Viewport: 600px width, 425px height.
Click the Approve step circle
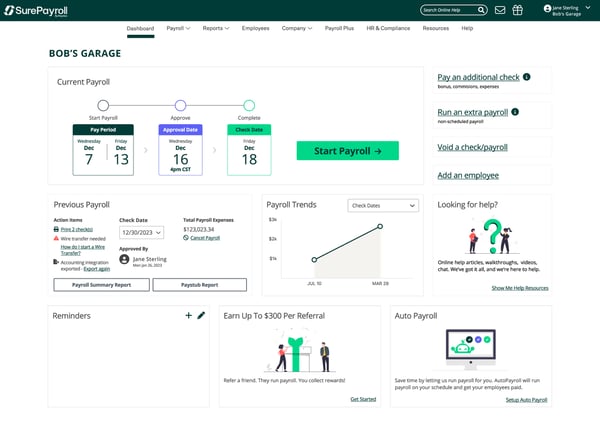pyautogui.click(x=180, y=105)
